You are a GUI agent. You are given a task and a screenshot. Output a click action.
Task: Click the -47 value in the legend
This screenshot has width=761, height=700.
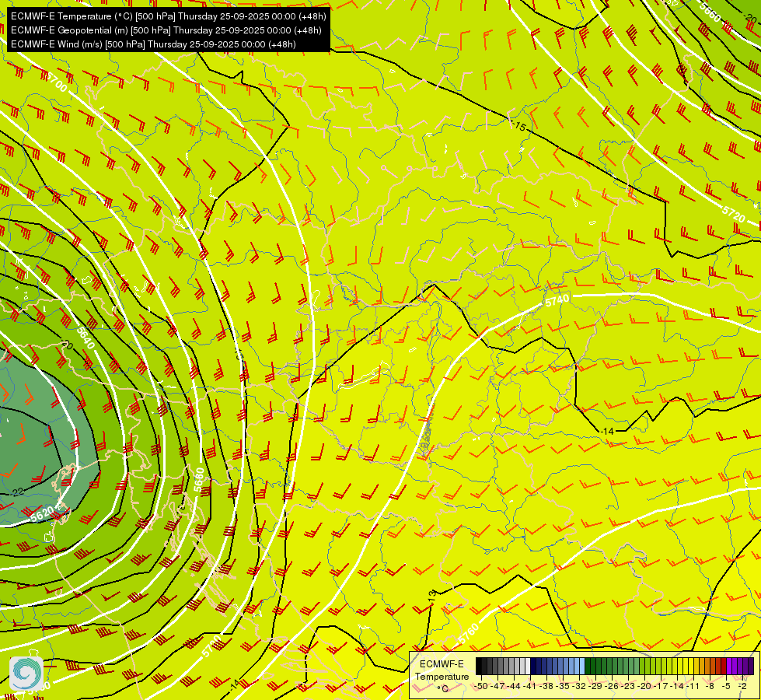tap(497, 686)
